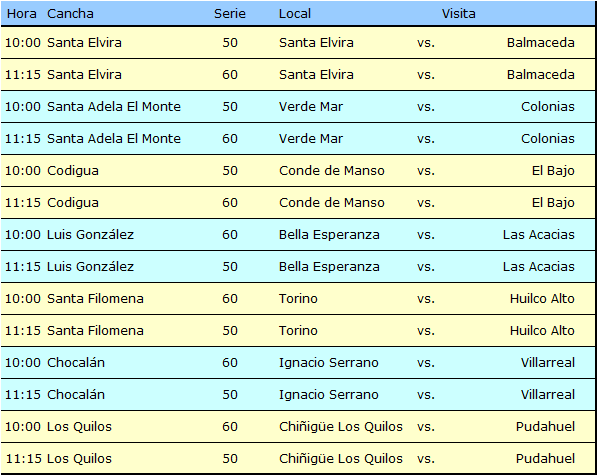Click Torino in the 10:00 Santa Filomena row
Image resolution: width=597 pixels, height=475 pixels.
click(298, 298)
